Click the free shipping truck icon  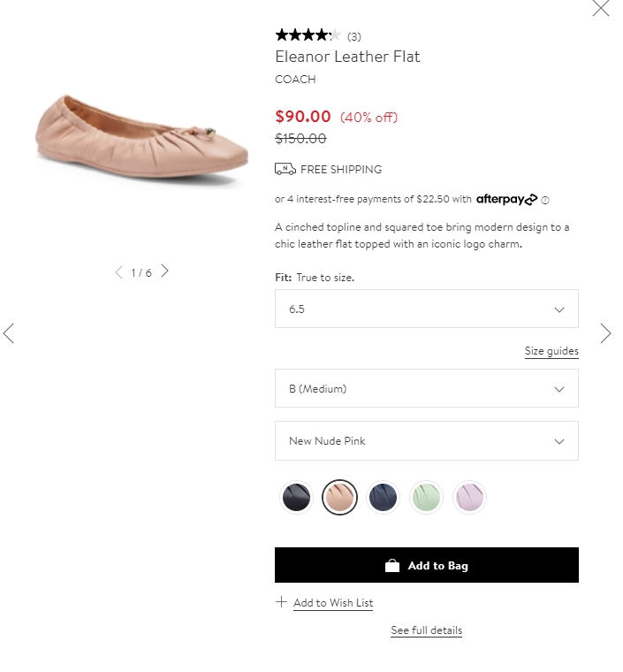pyautogui.click(x=285, y=169)
